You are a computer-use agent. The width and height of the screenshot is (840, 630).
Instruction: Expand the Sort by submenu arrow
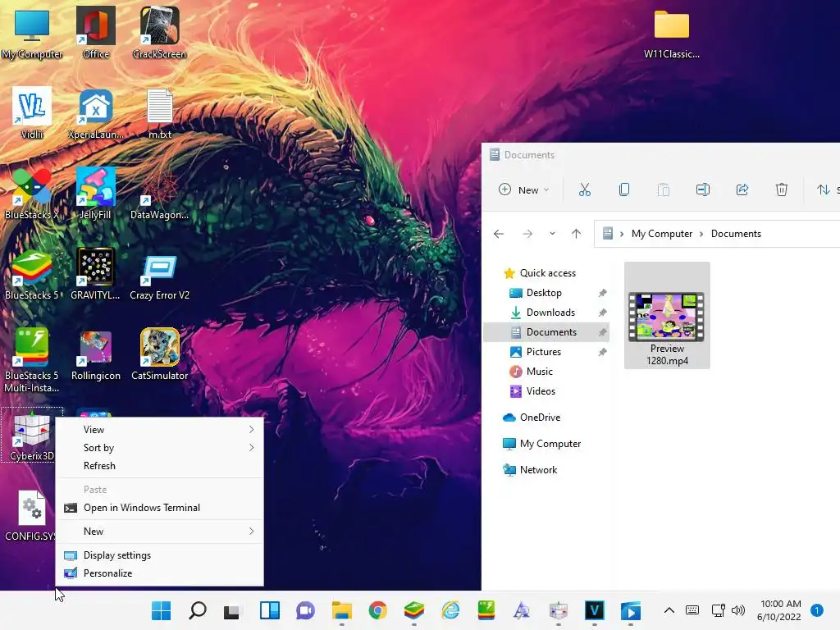tap(251, 448)
